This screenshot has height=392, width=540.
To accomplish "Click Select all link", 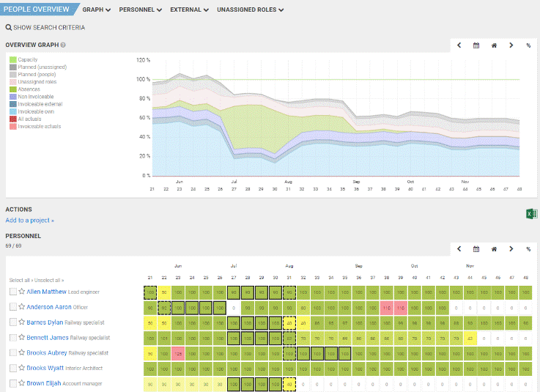I will [19, 280].
